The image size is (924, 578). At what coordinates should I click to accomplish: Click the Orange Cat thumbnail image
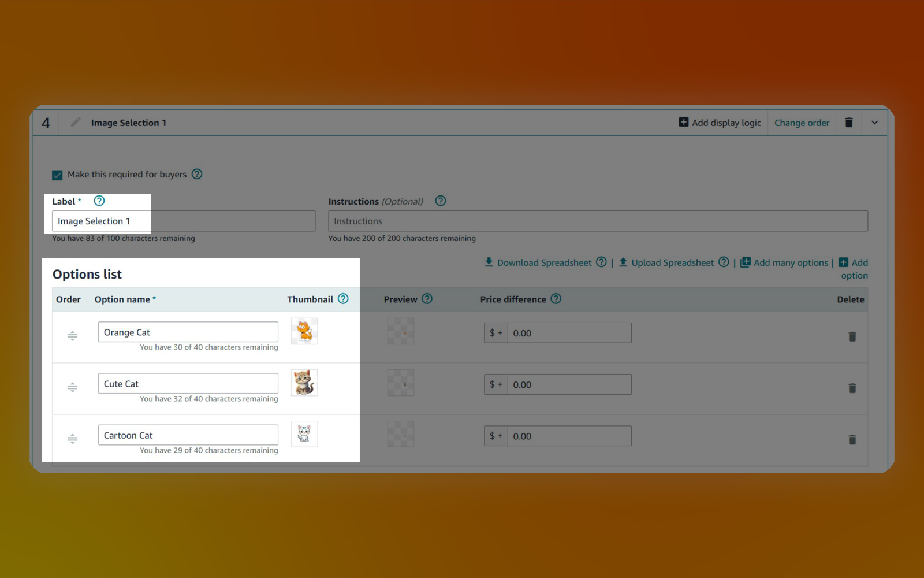pyautogui.click(x=304, y=332)
